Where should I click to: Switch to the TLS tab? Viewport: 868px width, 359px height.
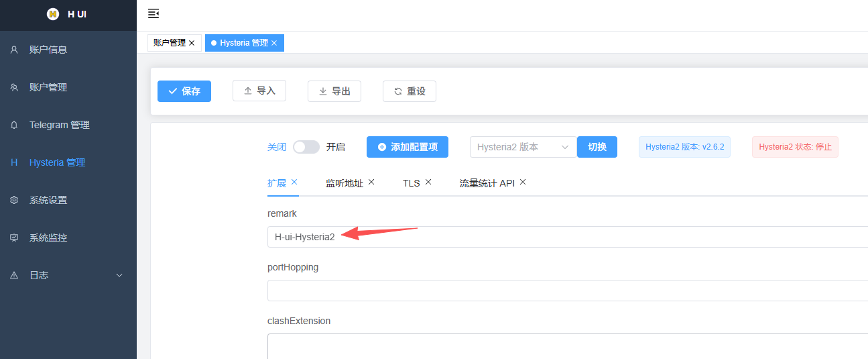click(411, 183)
